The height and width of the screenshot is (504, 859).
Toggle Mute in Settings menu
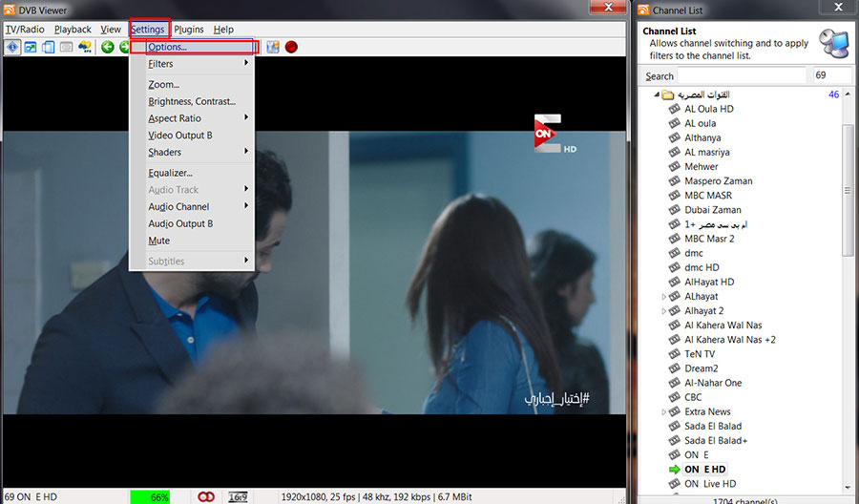click(192, 241)
